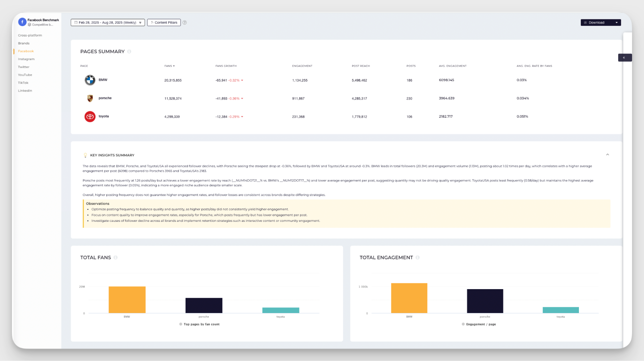The image size is (644, 361).
Task: Click the orange BMW bar in Total Fans
Action: tap(127, 299)
